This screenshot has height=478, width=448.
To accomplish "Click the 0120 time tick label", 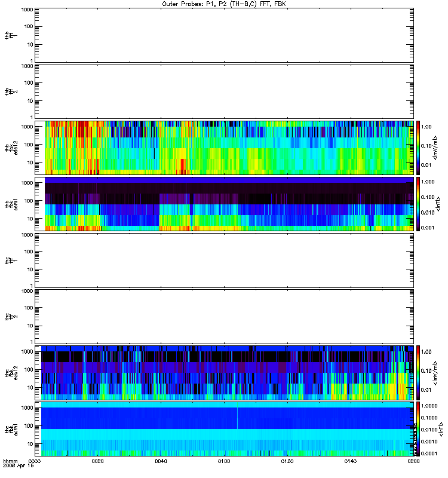I will pos(287,461).
